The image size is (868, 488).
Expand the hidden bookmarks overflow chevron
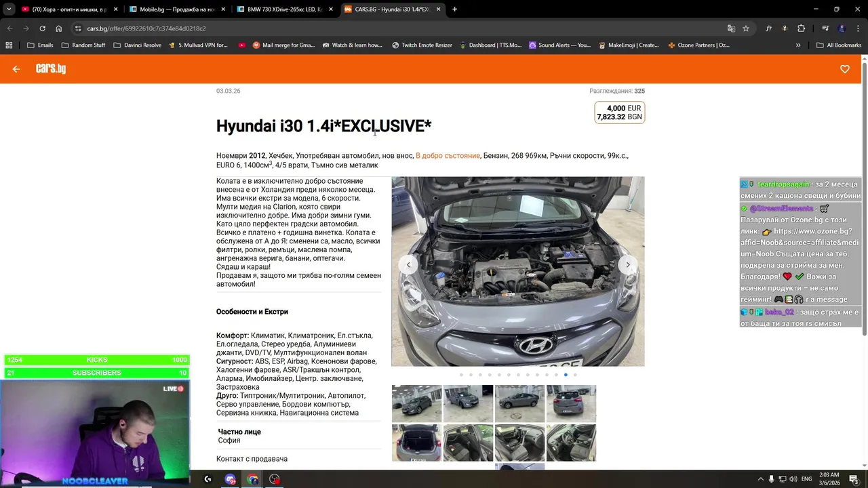(798, 45)
